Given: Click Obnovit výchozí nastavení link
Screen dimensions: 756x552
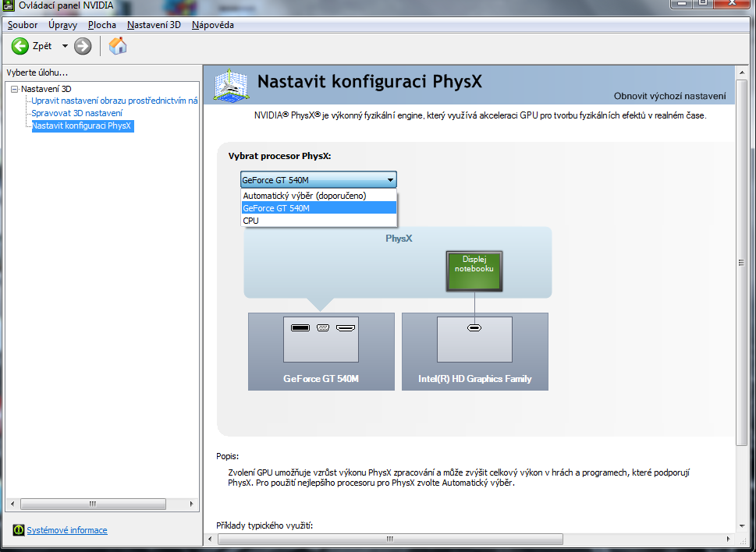Looking at the screenshot, I should (x=669, y=97).
